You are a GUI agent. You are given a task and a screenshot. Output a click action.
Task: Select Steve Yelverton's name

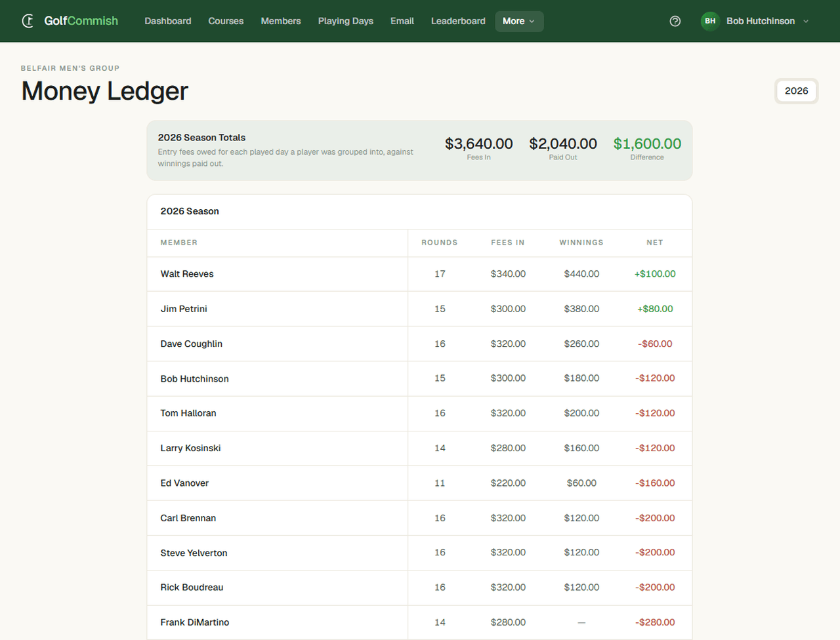click(x=194, y=553)
